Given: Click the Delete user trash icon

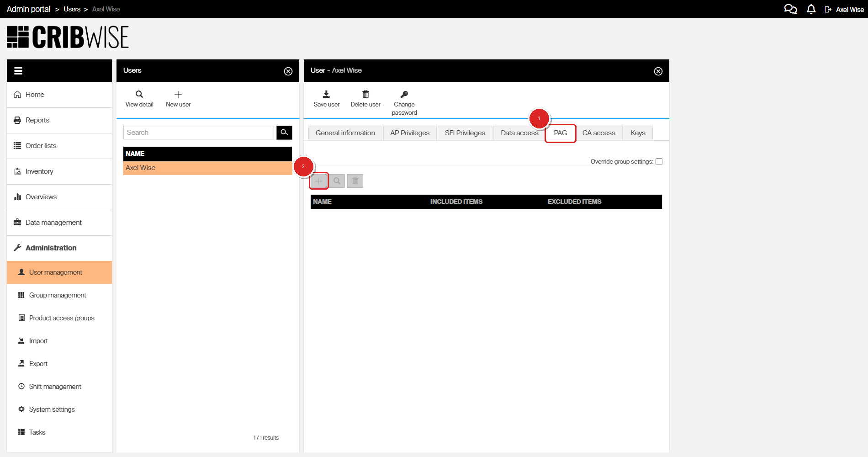Looking at the screenshot, I should pyautogui.click(x=365, y=95).
